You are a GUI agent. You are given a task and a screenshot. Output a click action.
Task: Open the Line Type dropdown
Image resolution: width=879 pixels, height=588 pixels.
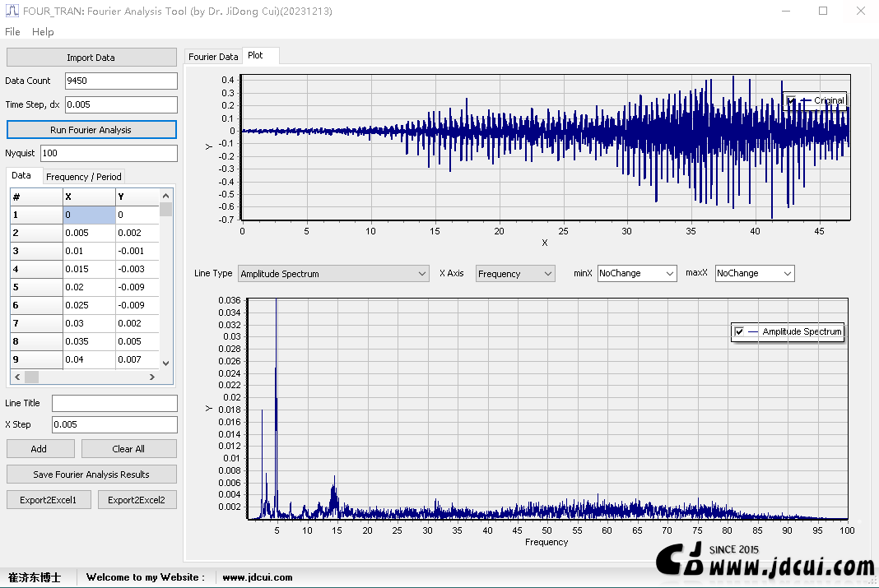point(333,274)
